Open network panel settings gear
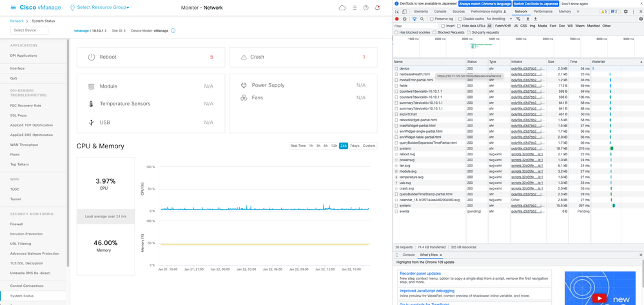 coord(641,19)
